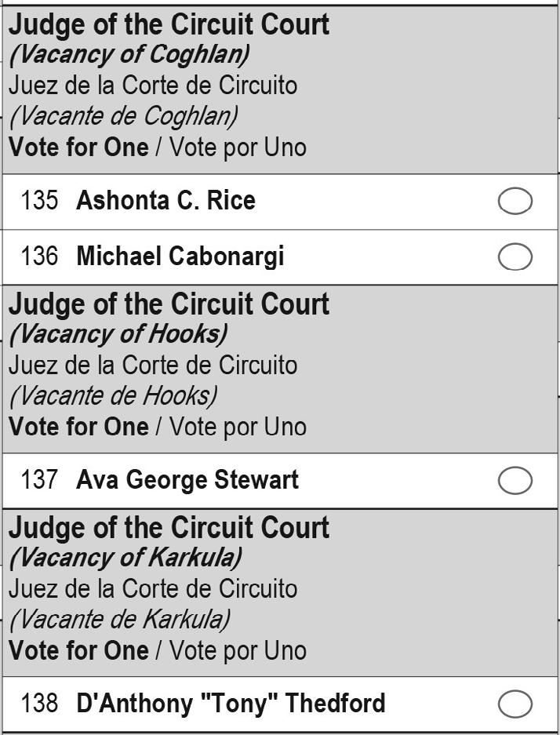This screenshot has height=735, width=560.
Task: Click the candidate name Ashonta C. Rice
Action: [x=166, y=201]
